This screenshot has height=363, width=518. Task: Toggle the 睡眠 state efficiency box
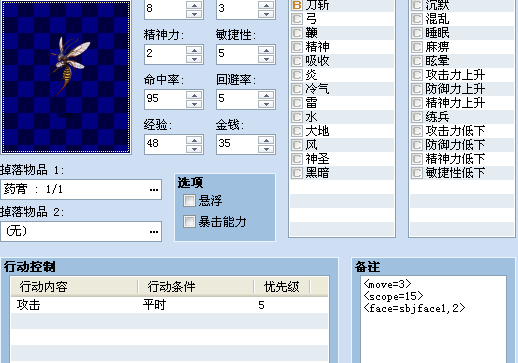click(417, 33)
